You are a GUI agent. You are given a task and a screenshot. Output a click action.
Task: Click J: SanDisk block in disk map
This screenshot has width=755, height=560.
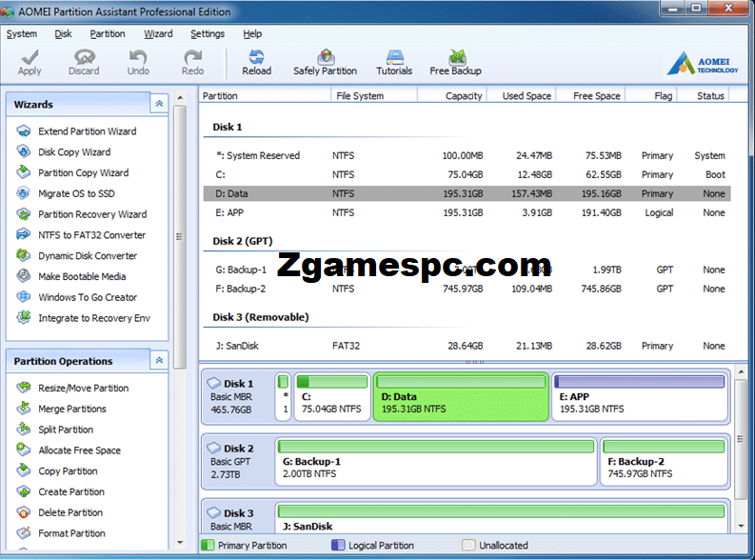pyautogui.click(x=501, y=518)
